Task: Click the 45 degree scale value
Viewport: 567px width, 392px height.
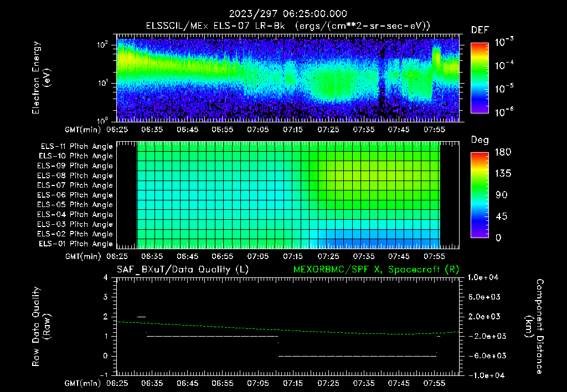Action: [502, 216]
